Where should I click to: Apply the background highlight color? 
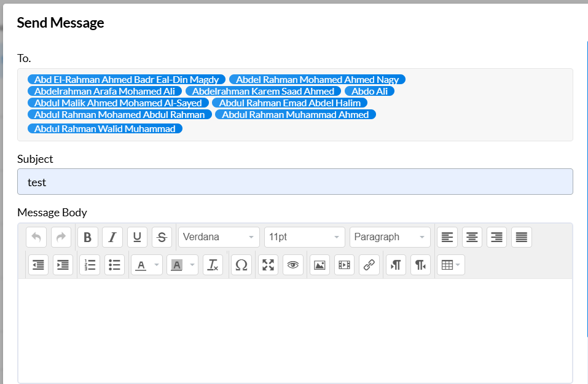click(176, 265)
